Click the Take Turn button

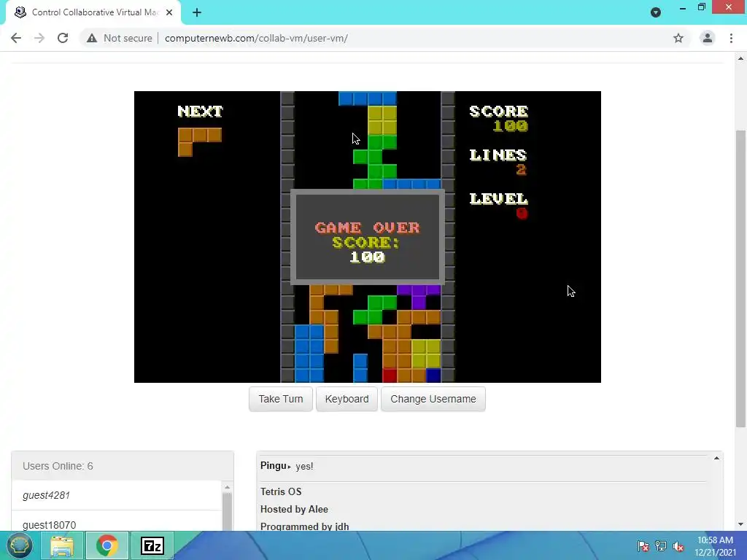pos(281,399)
